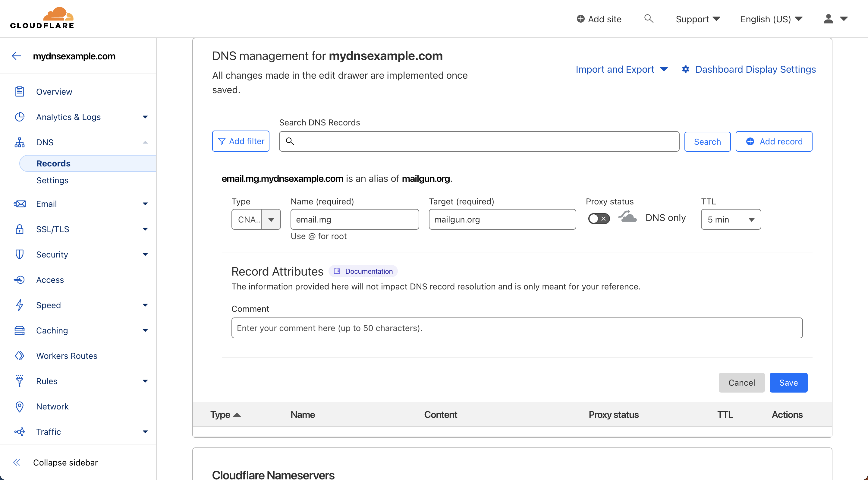This screenshot has width=868, height=480.
Task: Open the user account icon
Action: [828, 19]
